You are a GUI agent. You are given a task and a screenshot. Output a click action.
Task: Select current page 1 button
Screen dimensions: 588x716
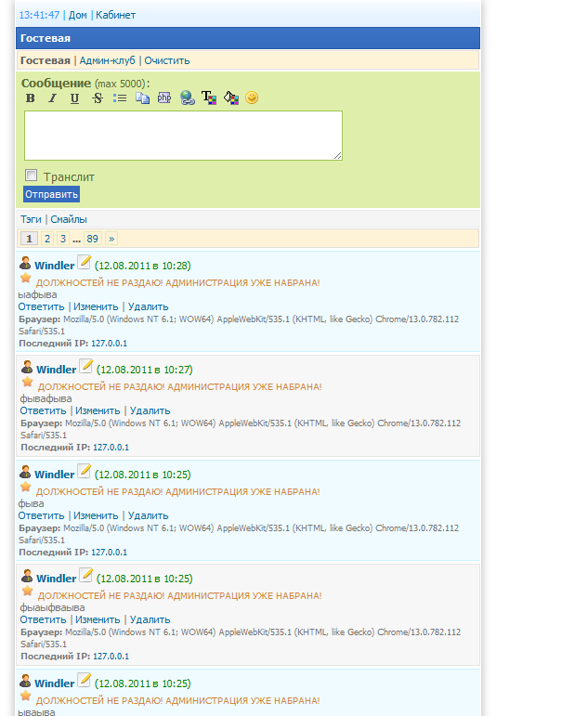29,239
